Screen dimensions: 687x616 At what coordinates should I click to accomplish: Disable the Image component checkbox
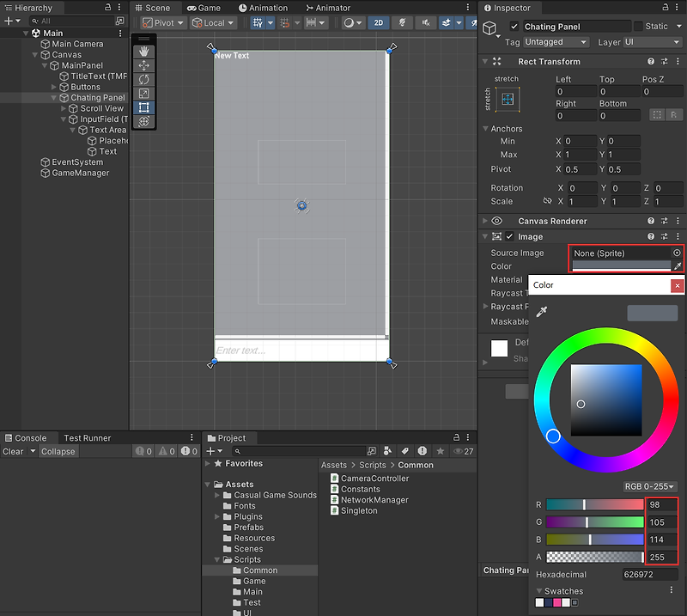click(509, 236)
